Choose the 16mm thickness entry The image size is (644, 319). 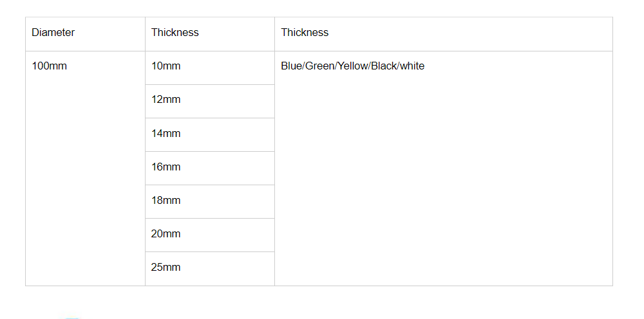[166, 167]
